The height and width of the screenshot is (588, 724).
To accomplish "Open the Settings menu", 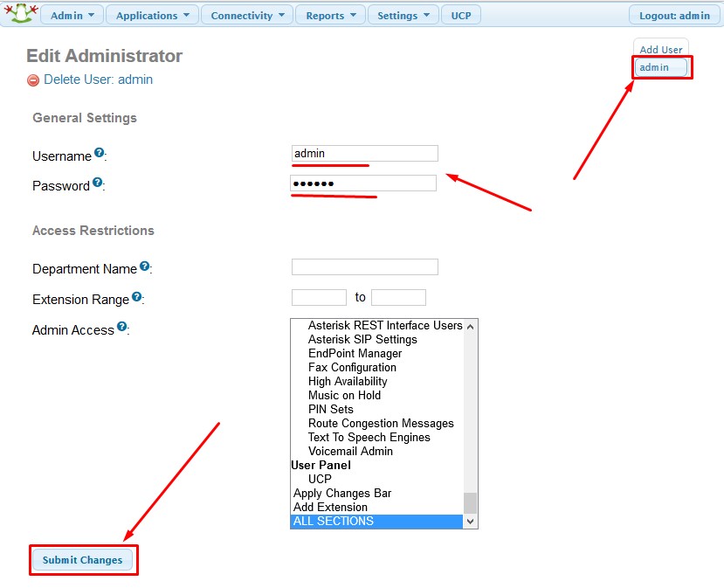I will 403,16.
